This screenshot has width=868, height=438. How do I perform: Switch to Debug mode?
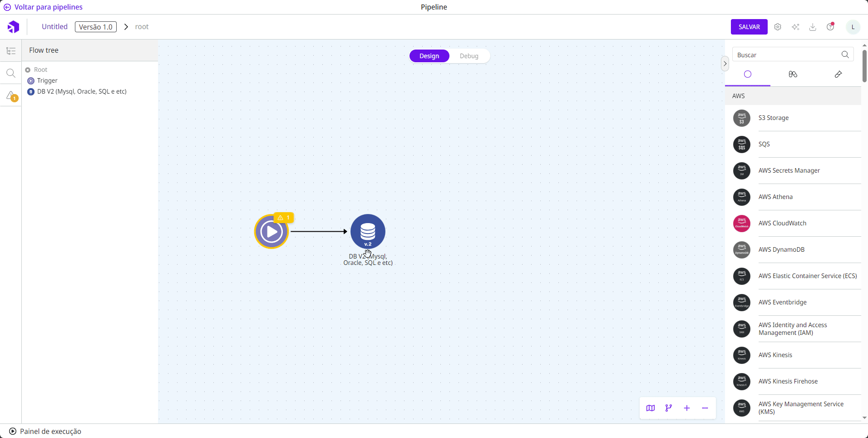click(469, 56)
